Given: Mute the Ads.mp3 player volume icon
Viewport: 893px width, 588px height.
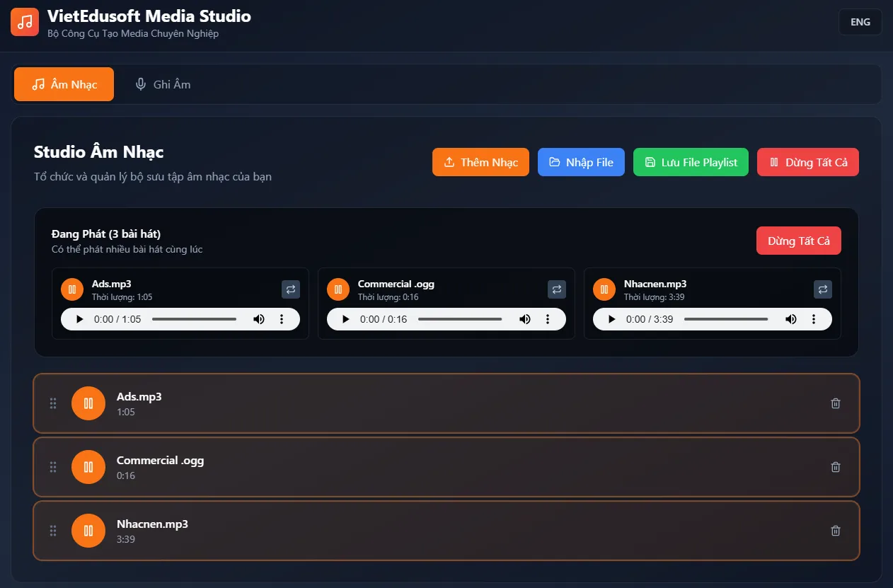Looking at the screenshot, I should 259,319.
